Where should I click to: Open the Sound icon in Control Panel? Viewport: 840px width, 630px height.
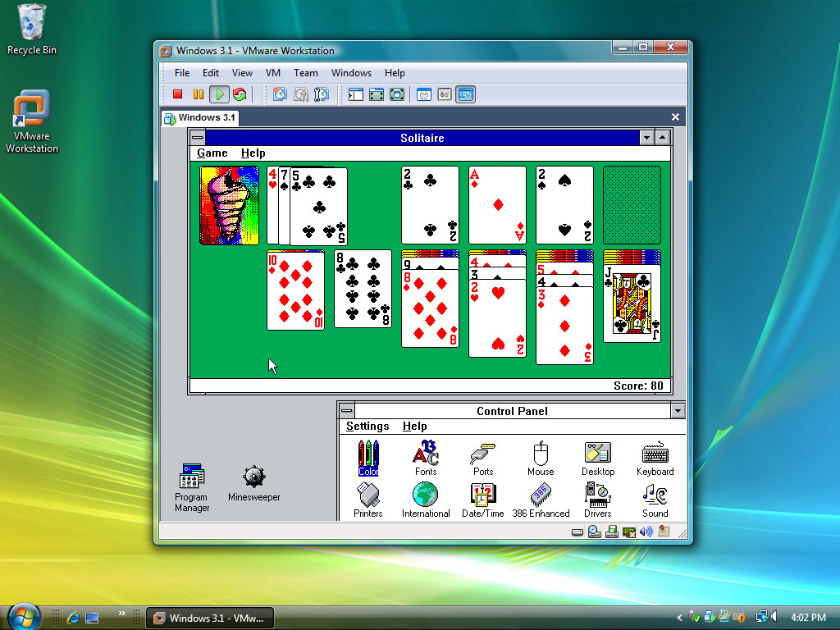pyautogui.click(x=655, y=500)
